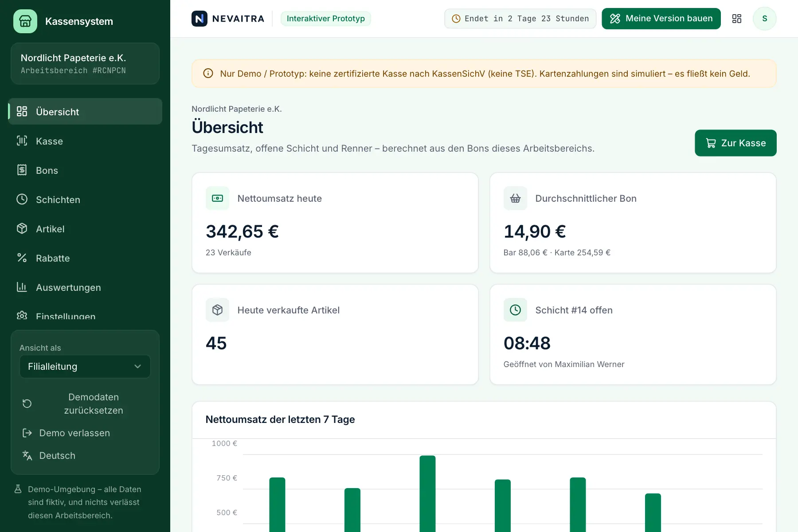The height and width of the screenshot is (532, 798).
Task: Click the Nevaitra N logo icon
Action: coord(199,19)
